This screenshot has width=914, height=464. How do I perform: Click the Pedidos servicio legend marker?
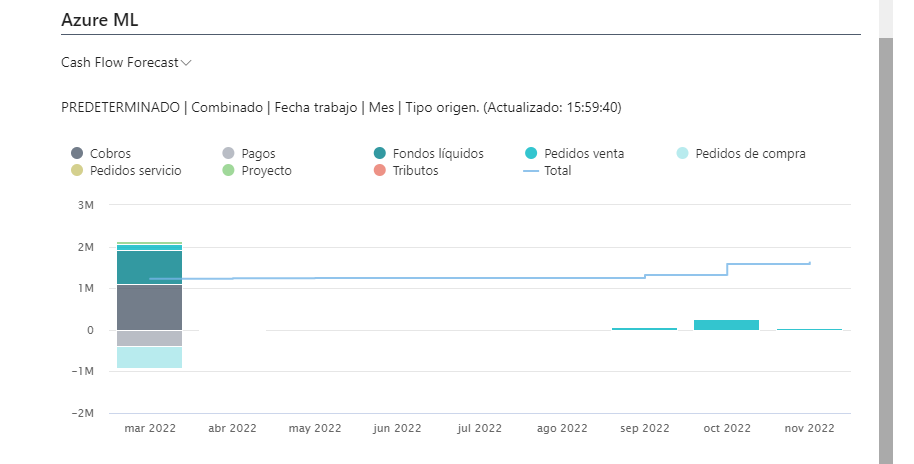point(77,171)
